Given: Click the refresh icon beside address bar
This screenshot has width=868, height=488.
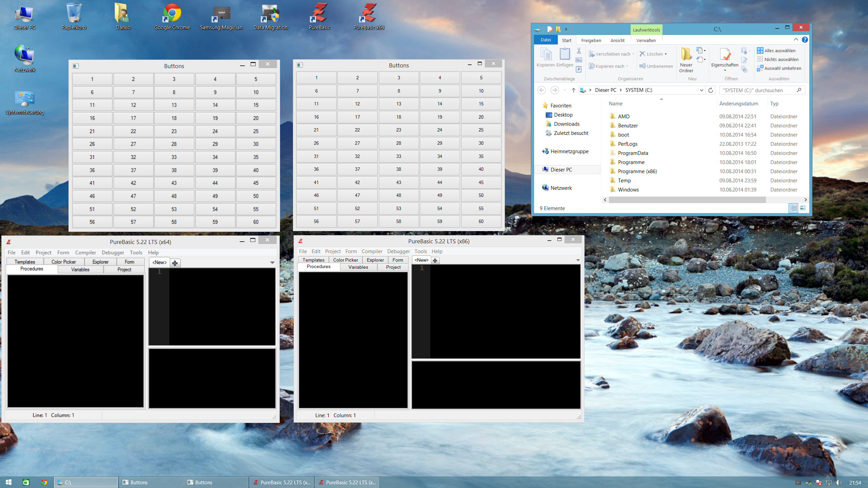Looking at the screenshot, I should point(710,90).
